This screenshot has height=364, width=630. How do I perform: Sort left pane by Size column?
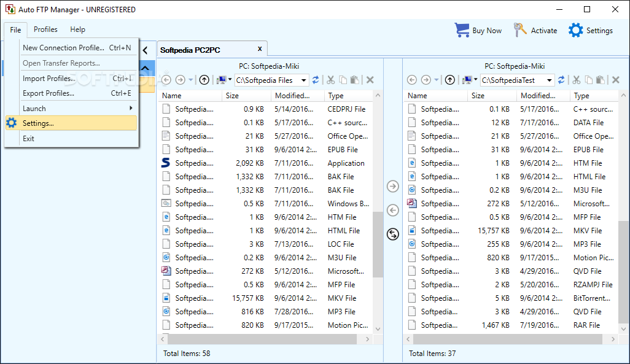pos(246,96)
